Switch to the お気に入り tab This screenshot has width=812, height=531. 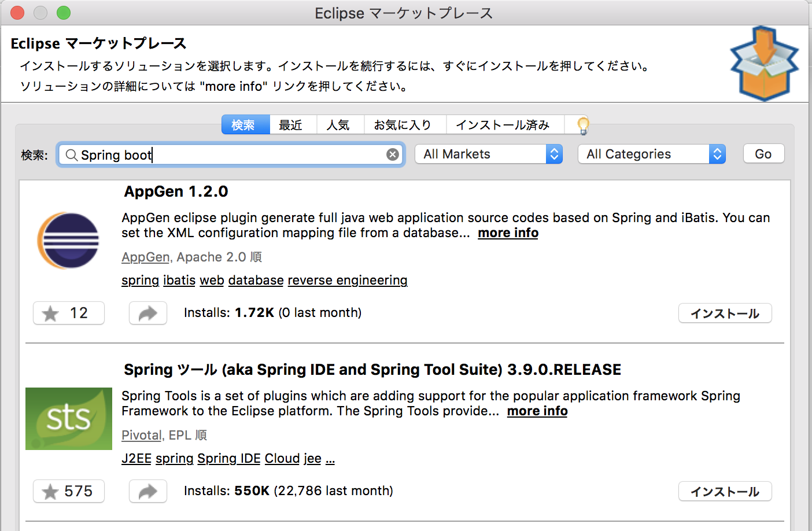[405, 125]
